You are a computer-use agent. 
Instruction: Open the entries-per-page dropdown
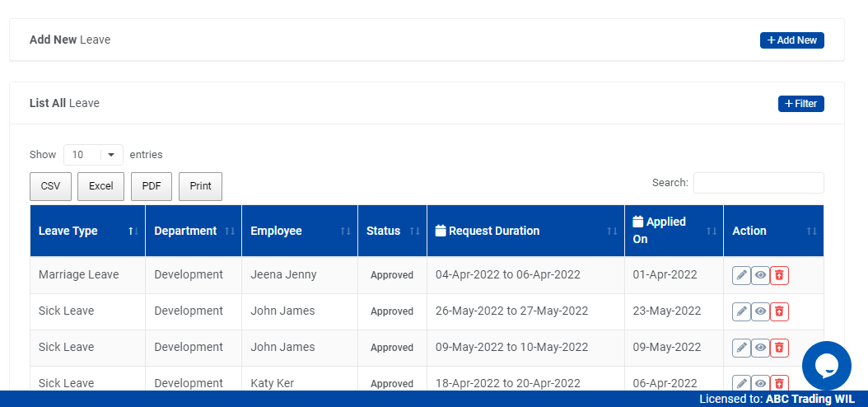93,155
